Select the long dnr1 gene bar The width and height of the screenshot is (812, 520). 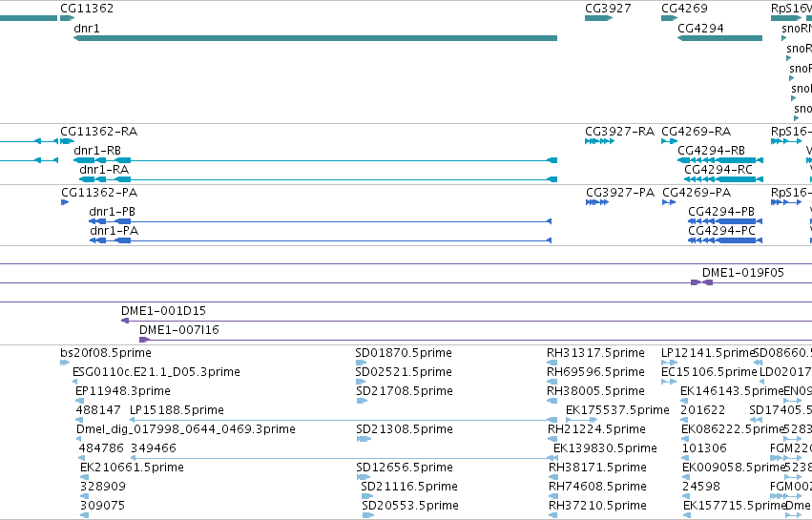coord(316,38)
